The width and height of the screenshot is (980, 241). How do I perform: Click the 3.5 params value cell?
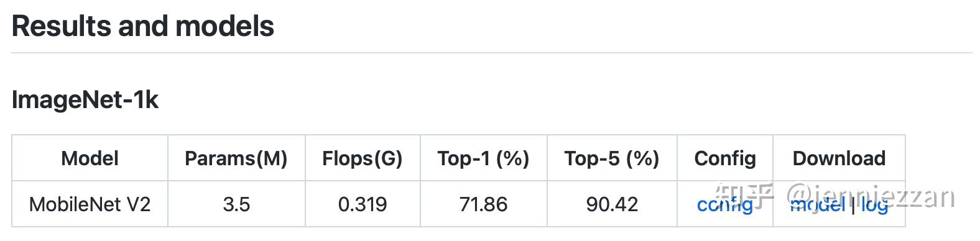click(236, 204)
